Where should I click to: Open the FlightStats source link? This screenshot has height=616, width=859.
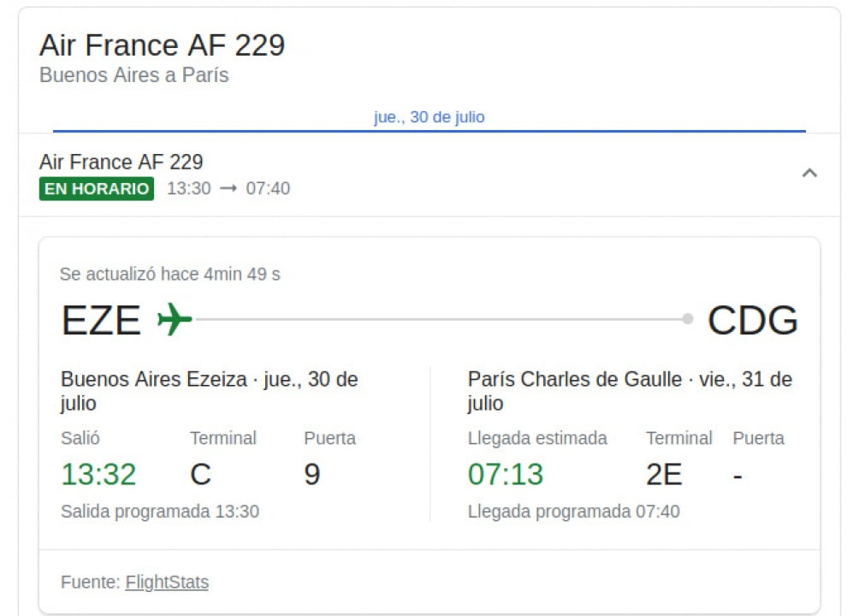coord(167,583)
